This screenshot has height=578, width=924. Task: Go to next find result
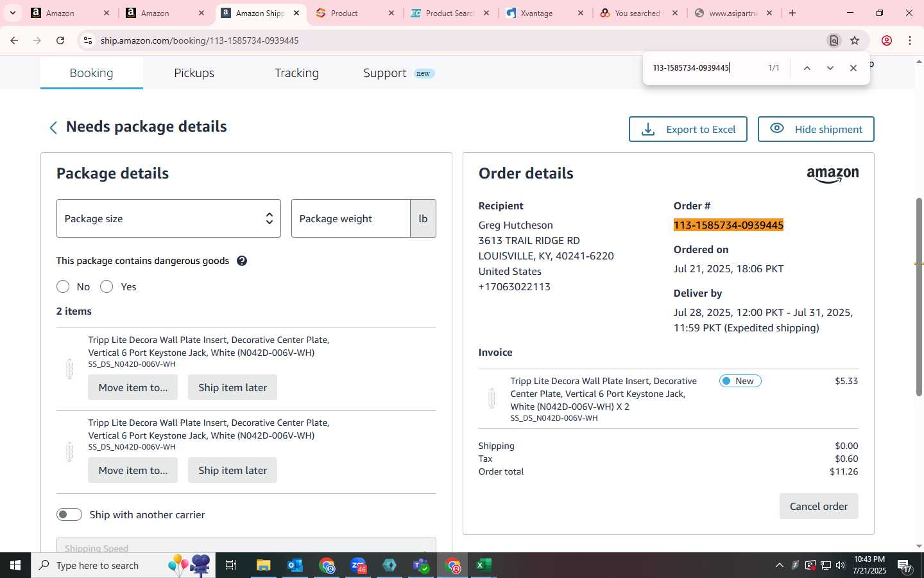[830, 68]
